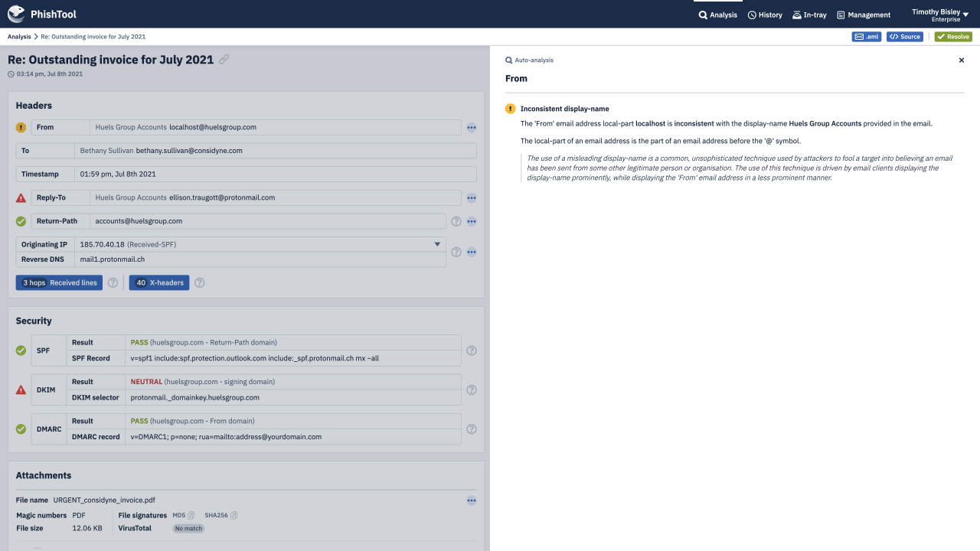Open help for the DKIM result
The height and width of the screenshot is (551, 980).
click(472, 390)
